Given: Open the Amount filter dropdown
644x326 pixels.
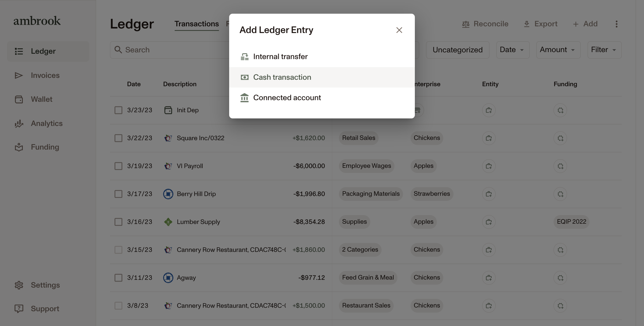Looking at the screenshot, I should point(558,50).
